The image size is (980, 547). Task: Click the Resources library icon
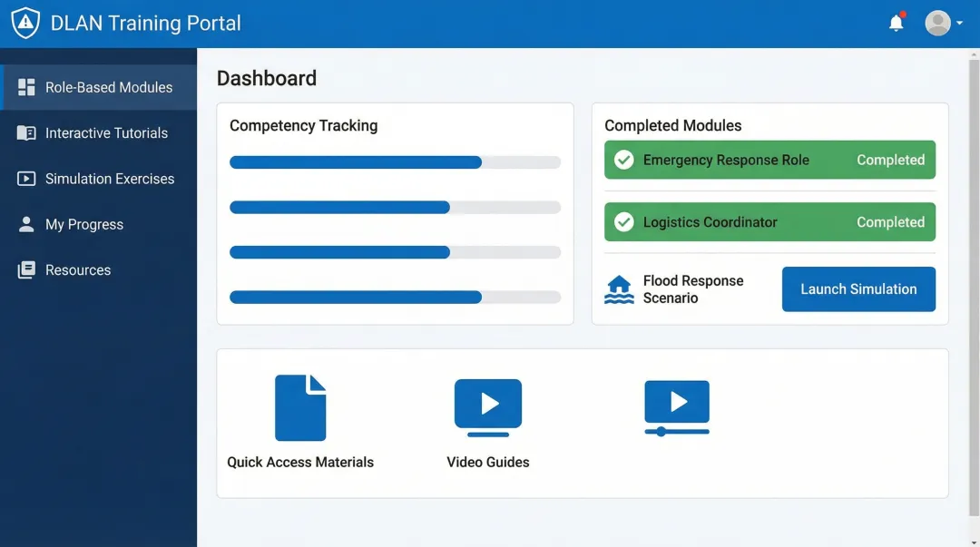(x=26, y=270)
